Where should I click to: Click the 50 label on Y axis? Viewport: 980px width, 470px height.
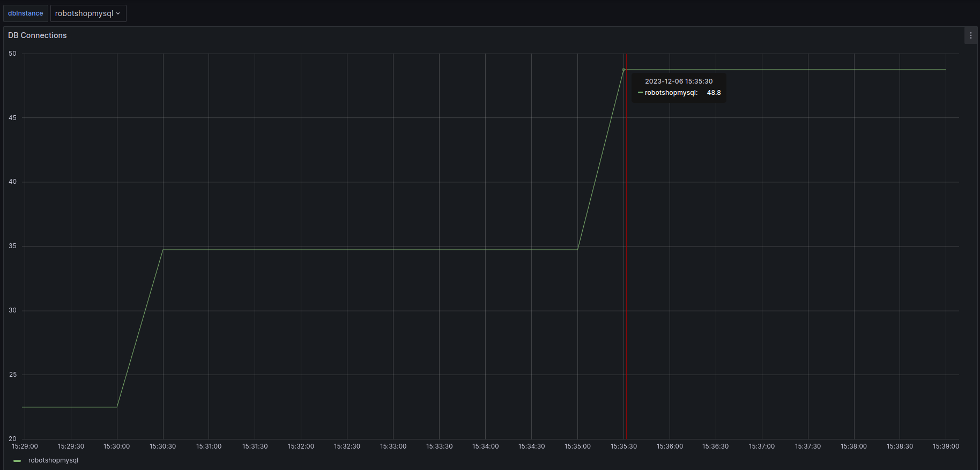coord(12,54)
